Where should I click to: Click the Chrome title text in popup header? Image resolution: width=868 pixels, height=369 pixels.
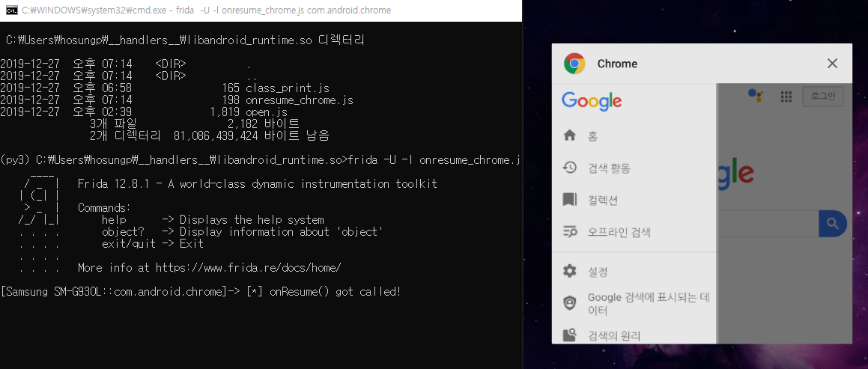pyautogui.click(x=617, y=64)
